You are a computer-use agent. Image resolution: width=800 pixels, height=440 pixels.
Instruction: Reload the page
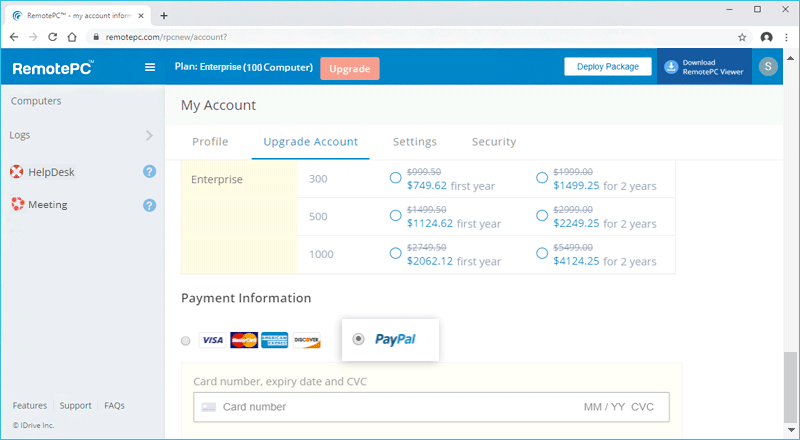point(53,37)
